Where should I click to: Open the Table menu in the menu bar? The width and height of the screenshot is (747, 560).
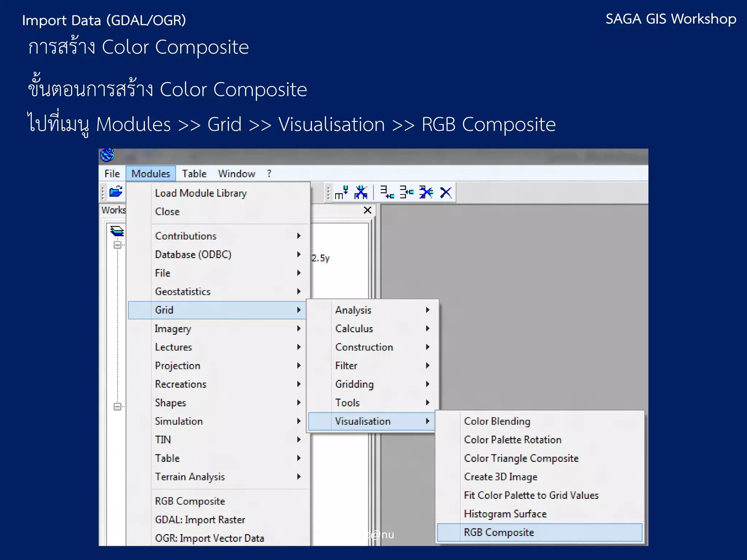(194, 174)
